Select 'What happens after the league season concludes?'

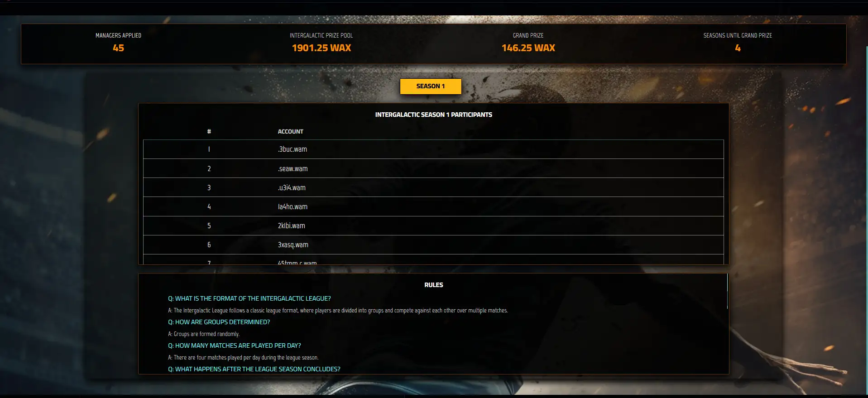point(254,369)
